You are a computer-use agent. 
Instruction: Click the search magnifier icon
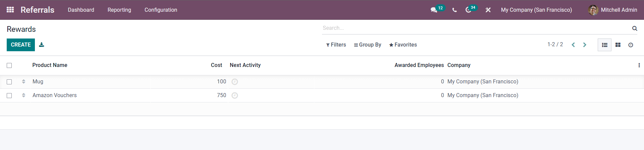click(x=635, y=28)
